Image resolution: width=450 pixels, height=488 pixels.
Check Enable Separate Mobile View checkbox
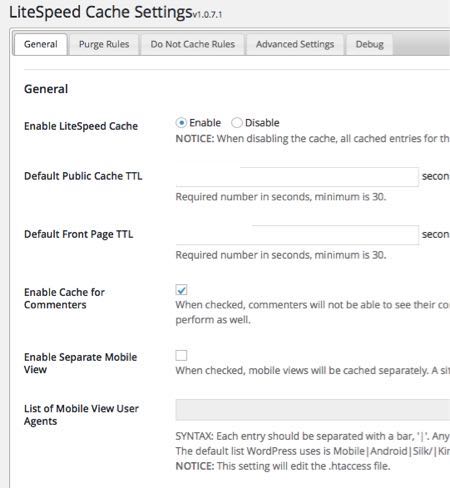click(181, 355)
